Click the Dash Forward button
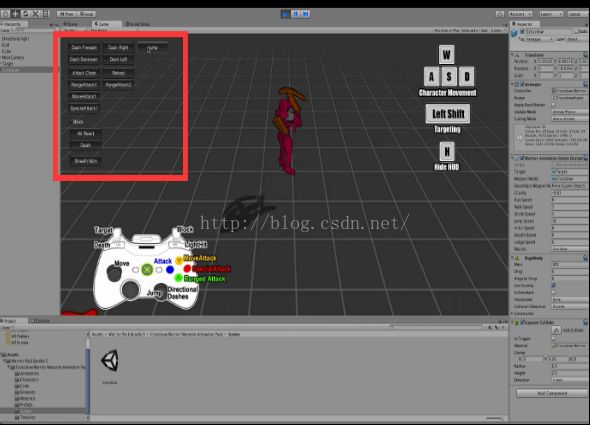This screenshot has width=590, height=425. point(84,48)
